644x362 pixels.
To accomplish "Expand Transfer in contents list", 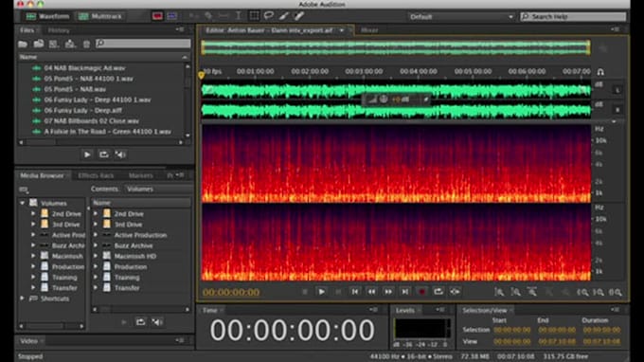I will click(x=96, y=288).
